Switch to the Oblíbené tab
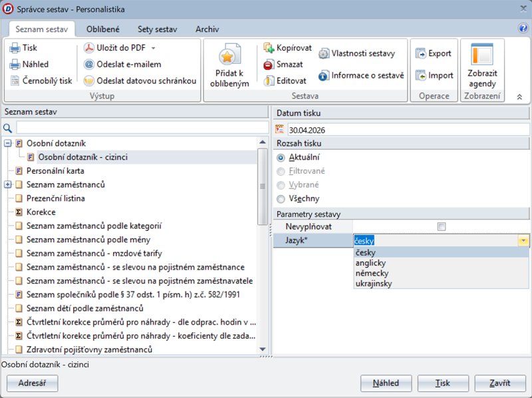532x398 pixels. click(105, 29)
